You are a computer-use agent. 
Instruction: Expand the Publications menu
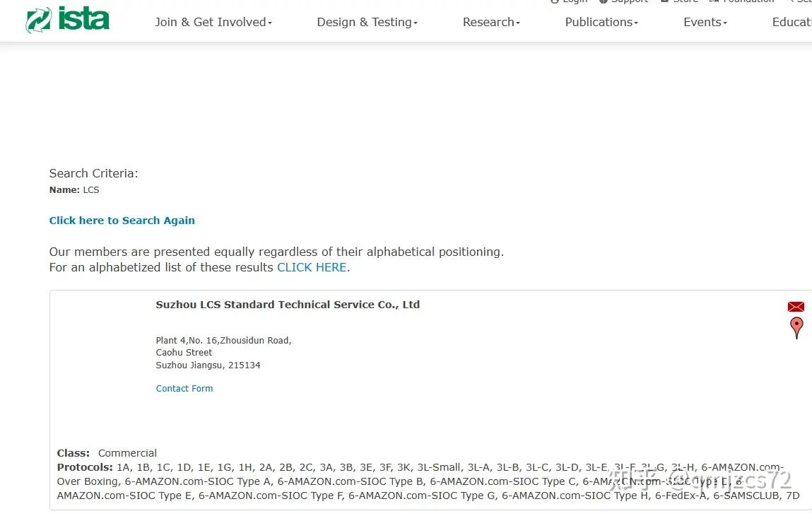point(601,22)
